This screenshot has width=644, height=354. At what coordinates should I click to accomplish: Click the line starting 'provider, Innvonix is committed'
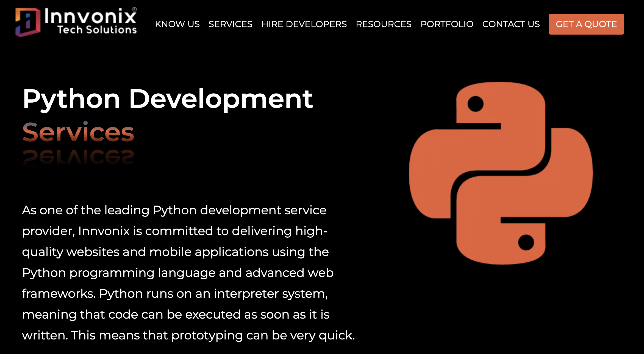click(x=175, y=231)
